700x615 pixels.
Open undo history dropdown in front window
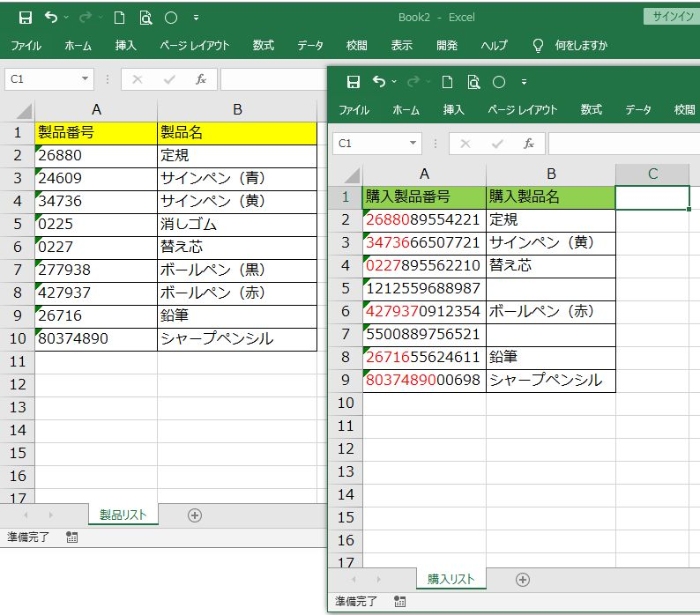pos(394,82)
